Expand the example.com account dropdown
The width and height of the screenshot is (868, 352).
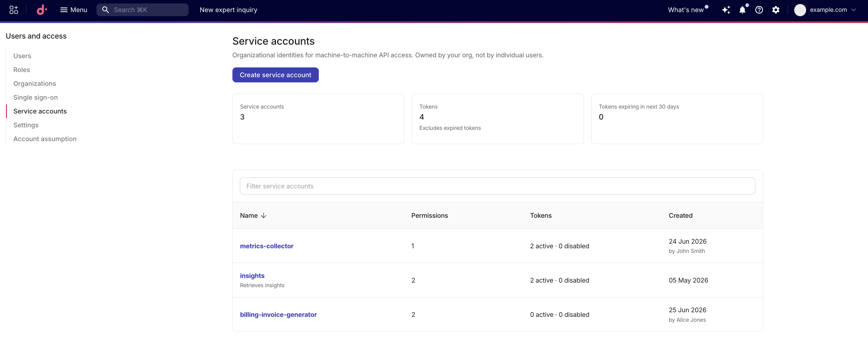coord(833,10)
